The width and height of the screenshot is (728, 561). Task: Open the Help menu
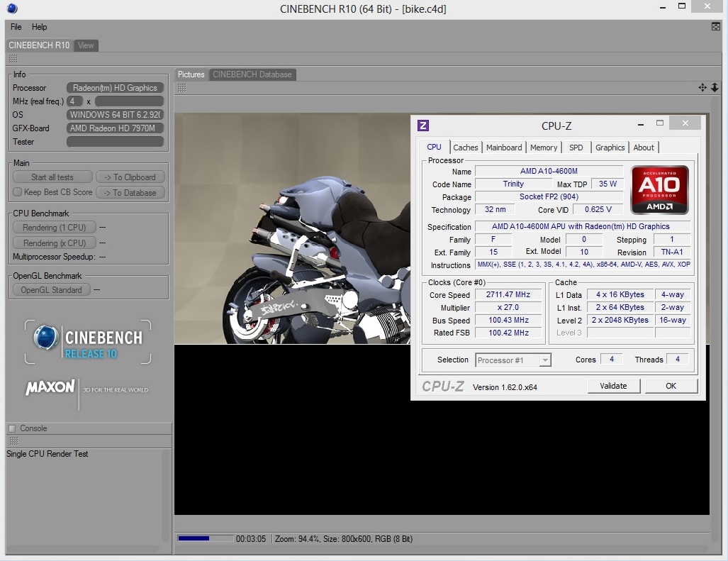[40, 27]
